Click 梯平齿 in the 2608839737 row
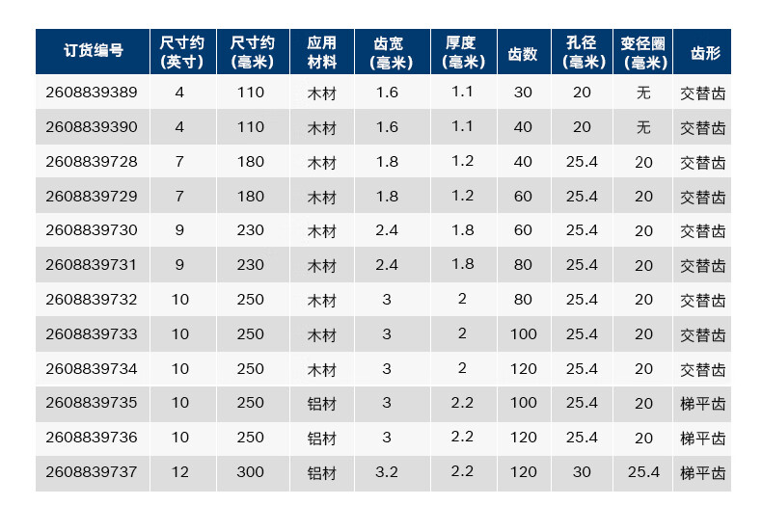 (703, 473)
